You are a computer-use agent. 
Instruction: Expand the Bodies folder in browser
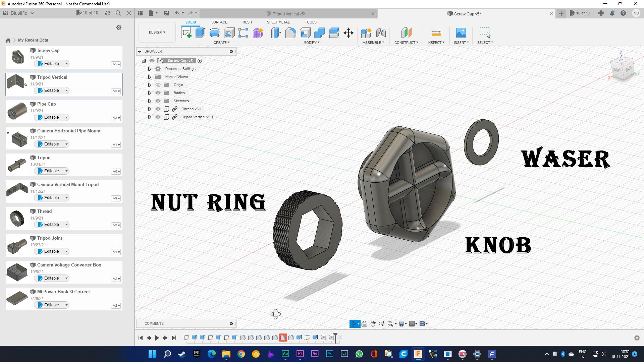150,93
